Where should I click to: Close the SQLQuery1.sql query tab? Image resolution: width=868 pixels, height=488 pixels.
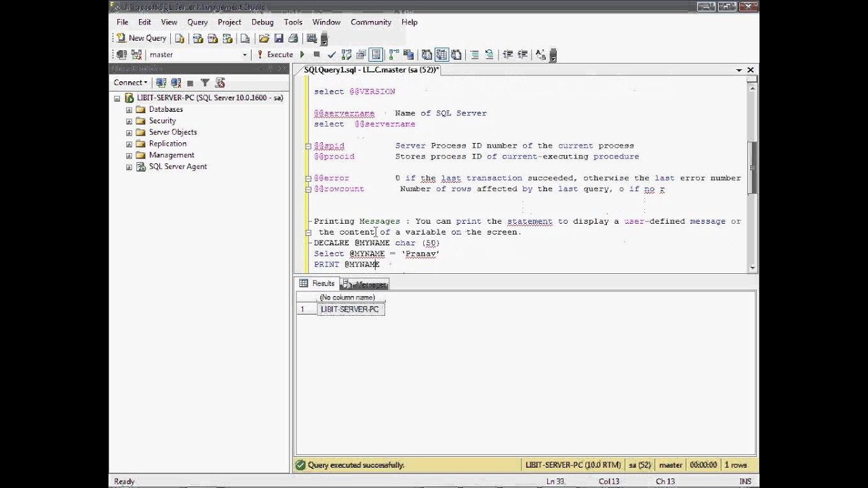(x=751, y=70)
